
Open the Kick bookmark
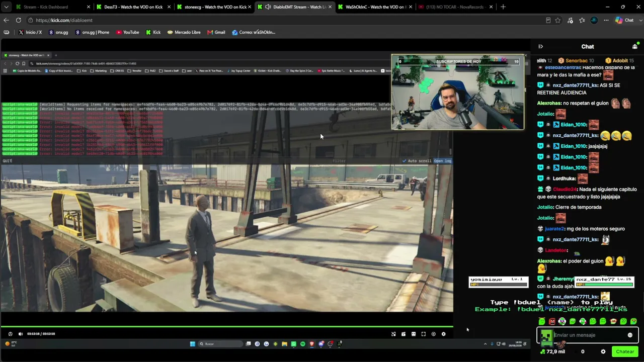153,32
